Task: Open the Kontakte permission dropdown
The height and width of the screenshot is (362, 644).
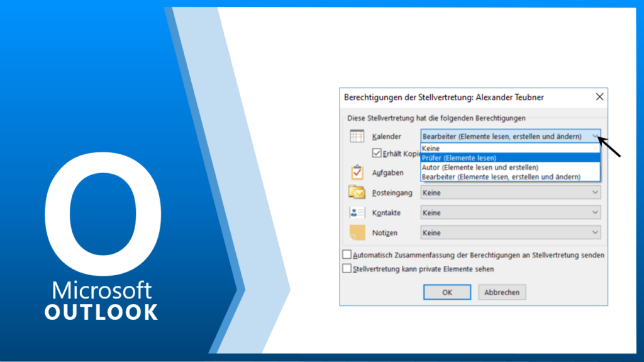Action: point(510,213)
